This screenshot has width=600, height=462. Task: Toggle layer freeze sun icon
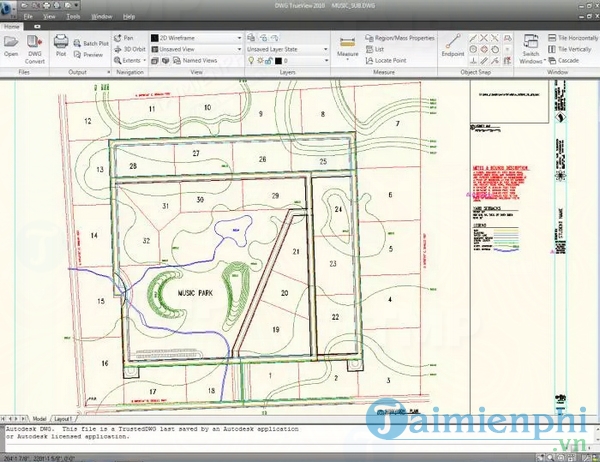click(x=260, y=60)
